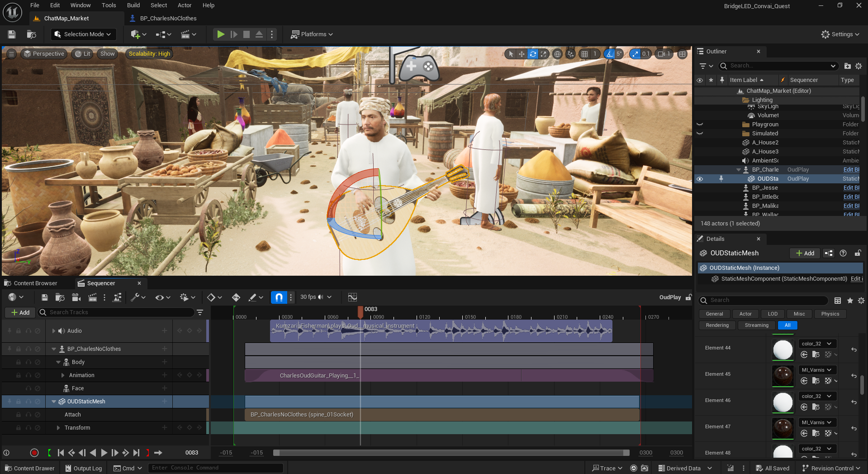Viewport: 868px width, 474px height.
Task: Click the Sequencer record button
Action: click(34, 453)
